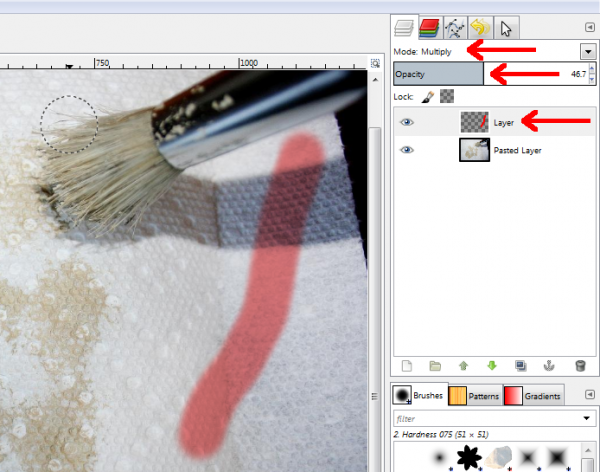Create a new layer

point(407,366)
